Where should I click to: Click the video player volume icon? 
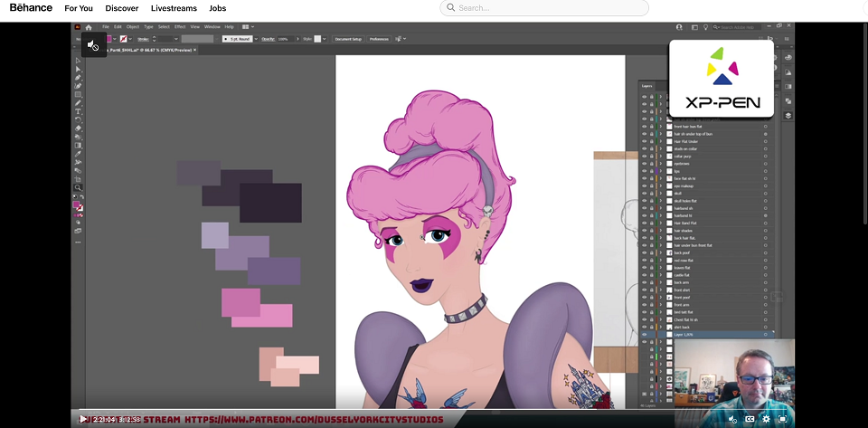point(733,419)
